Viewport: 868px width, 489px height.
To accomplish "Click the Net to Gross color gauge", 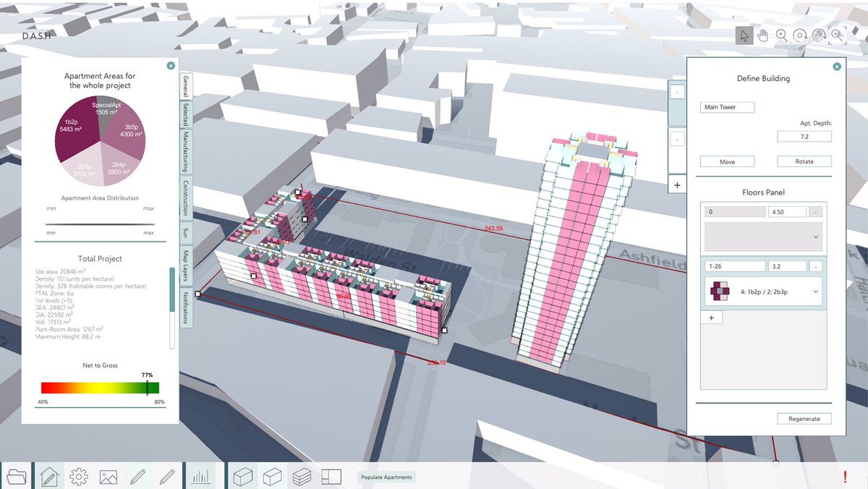I will point(100,388).
